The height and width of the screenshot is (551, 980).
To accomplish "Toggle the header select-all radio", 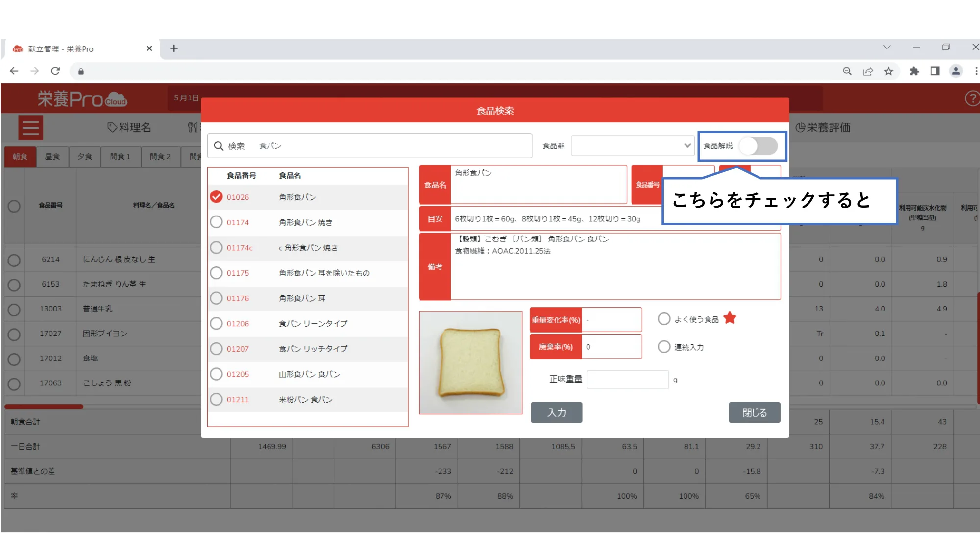I will 14,206.
